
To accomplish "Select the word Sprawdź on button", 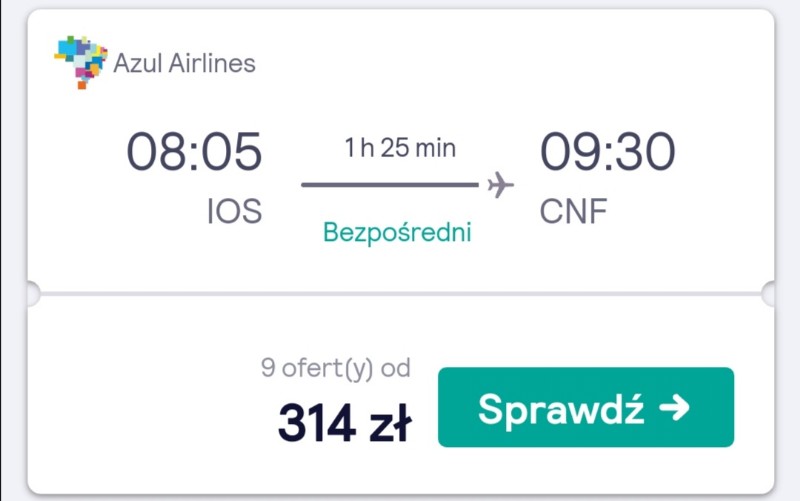I will tap(561, 409).
